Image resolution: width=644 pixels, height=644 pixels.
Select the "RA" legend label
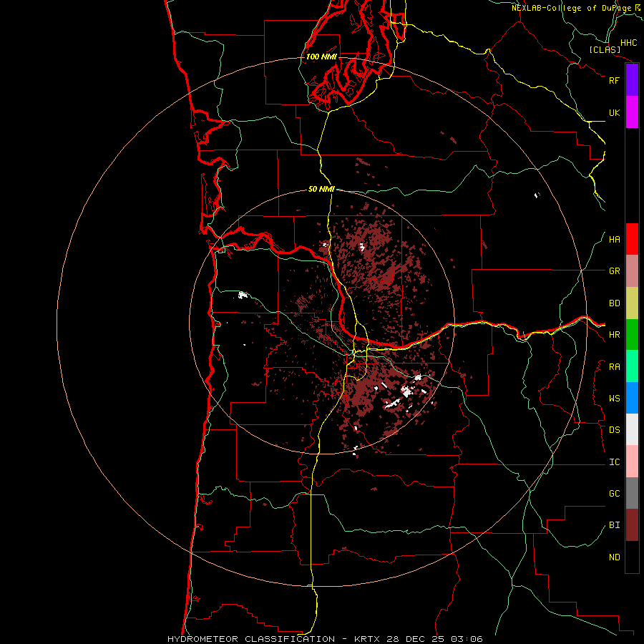point(614,367)
